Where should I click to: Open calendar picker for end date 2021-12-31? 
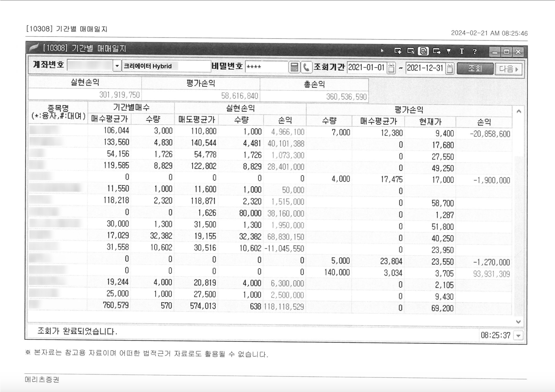pos(450,69)
